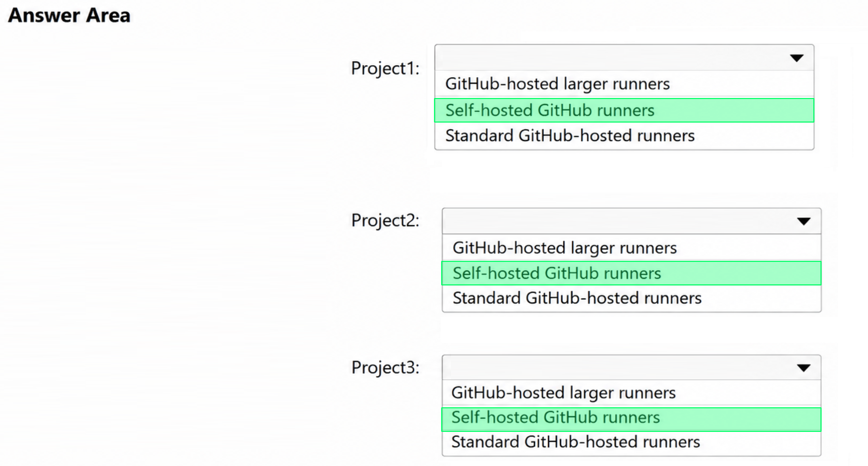Viewport: 868px width, 466px height.
Task: Pick Standard GitHub-hosted runners for Project3
Action: pos(632,442)
